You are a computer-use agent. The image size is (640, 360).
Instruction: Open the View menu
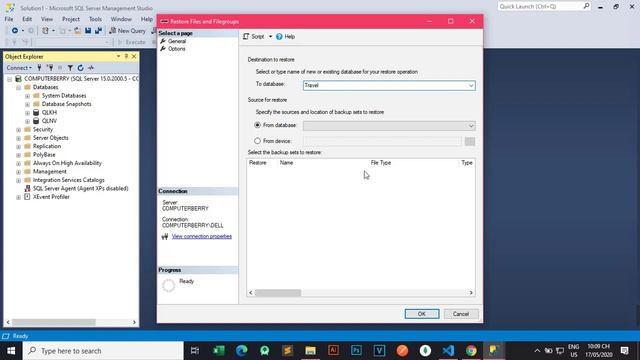[47, 19]
